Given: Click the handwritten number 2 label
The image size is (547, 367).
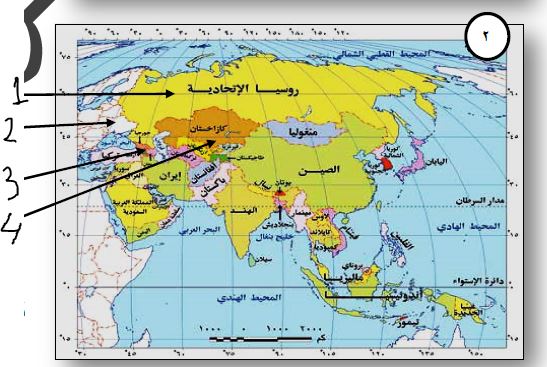Looking at the screenshot, I should click(x=10, y=129).
